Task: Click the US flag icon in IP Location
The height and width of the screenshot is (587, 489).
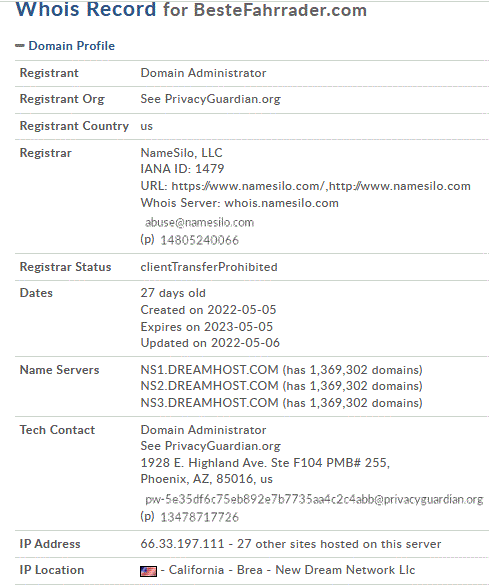Action: point(148,571)
